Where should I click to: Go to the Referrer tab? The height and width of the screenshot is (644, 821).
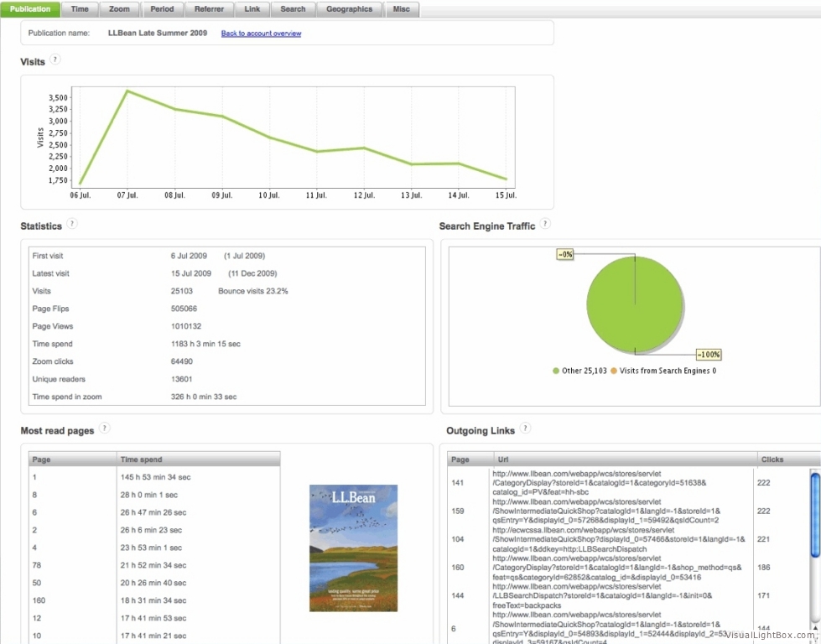click(209, 9)
